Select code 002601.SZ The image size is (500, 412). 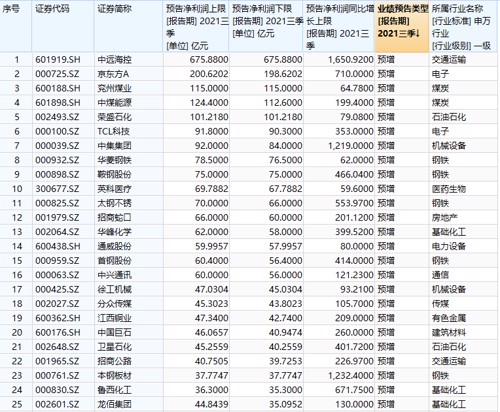coord(57,404)
